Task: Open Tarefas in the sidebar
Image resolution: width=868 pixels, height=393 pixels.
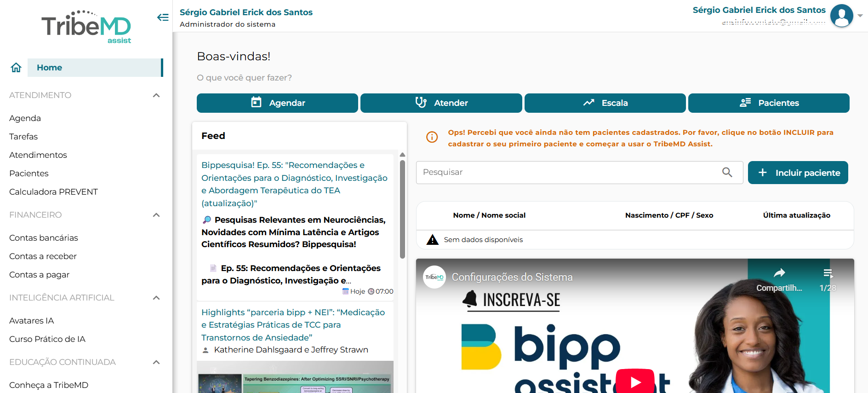Action: 23,137
